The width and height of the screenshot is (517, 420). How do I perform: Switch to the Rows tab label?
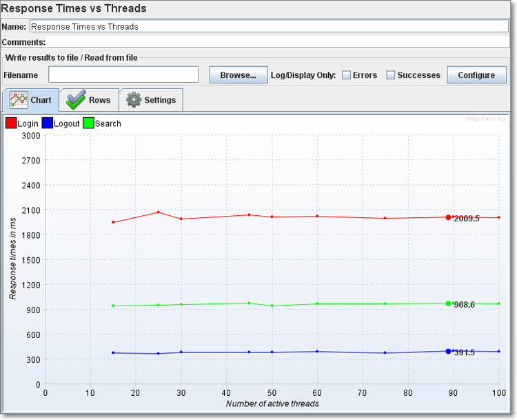coord(99,100)
